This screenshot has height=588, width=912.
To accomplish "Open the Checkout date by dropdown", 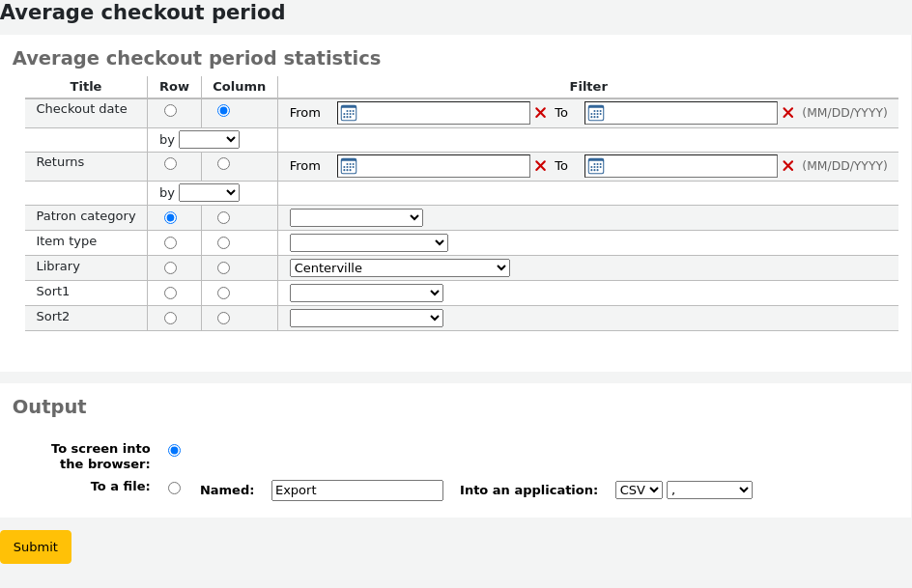I will (x=209, y=138).
